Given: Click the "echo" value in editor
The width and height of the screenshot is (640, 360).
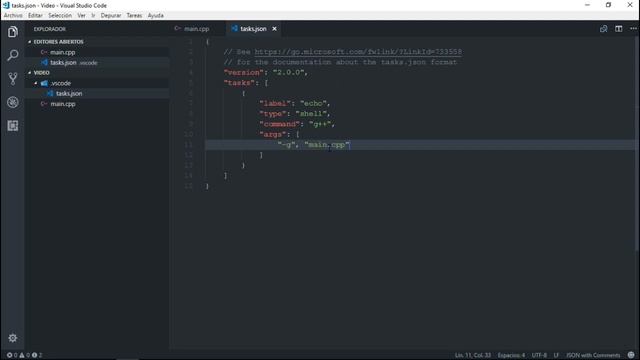Looking at the screenshot, I should click(313, 104).
